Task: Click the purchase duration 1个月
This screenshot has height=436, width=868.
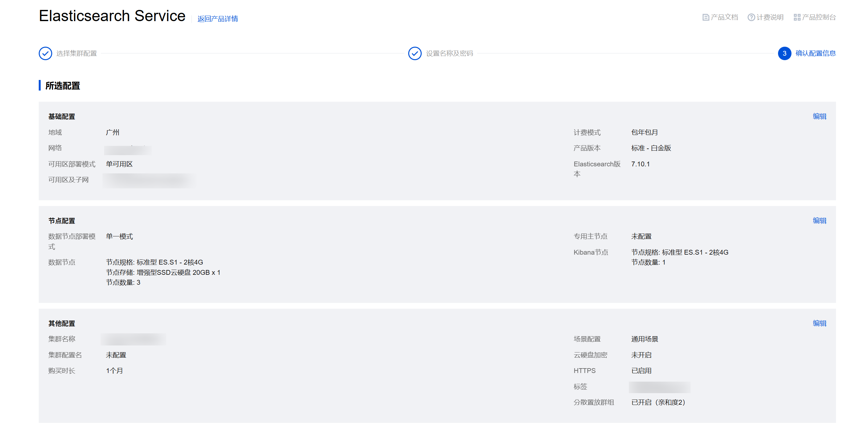Action: [114, 371]
